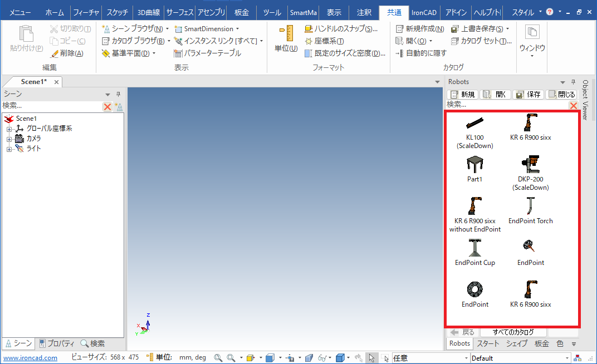Image resolution: width=597 pixels, height=364 pixels.
Task: Switch to the Sketch (スケッチ) ribbon tab
Action: [117, 12]
